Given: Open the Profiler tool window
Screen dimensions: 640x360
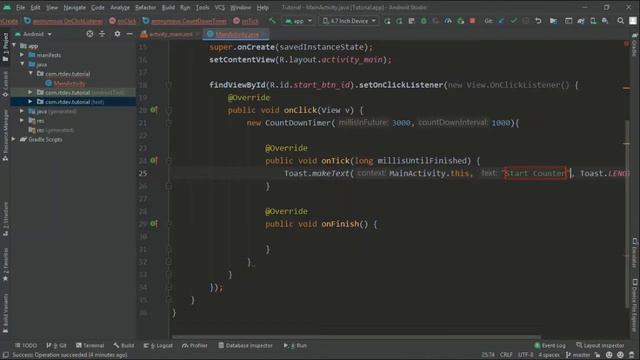Looking at the screenshot, I should coord(195,345).
